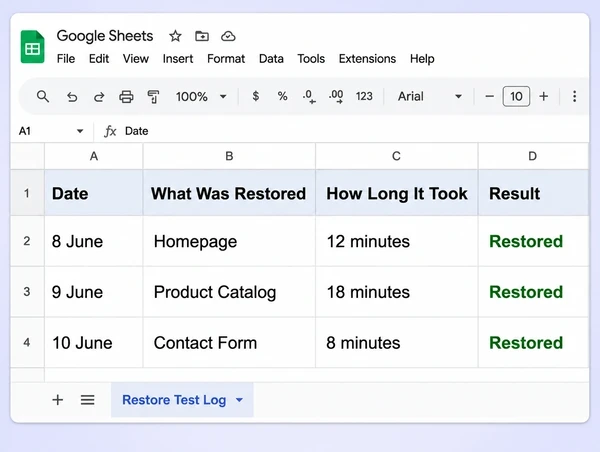Undo the last action with the undo arrow
The height and width of the screenshot is (452, 600).
click(x=72, y=97)
